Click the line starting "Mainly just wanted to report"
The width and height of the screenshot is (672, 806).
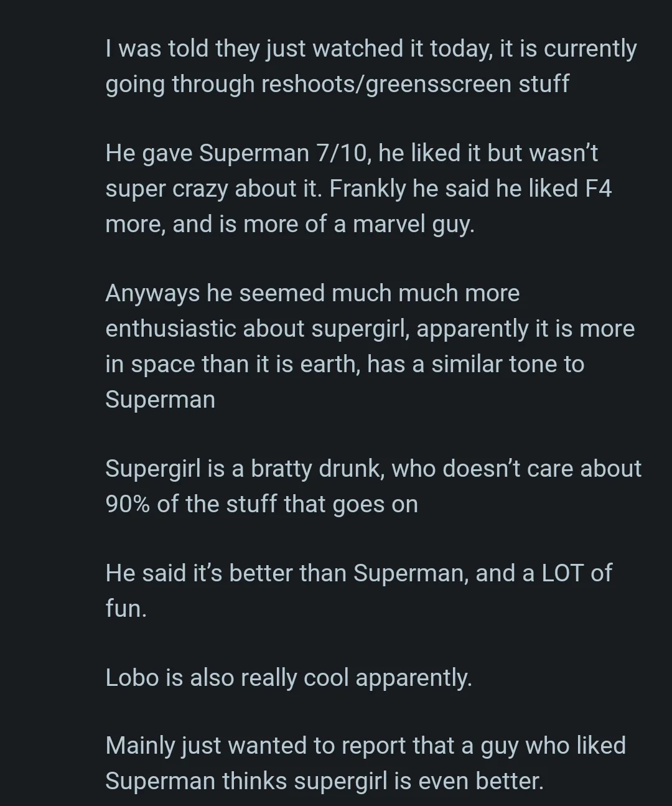[x=365, y=746]
